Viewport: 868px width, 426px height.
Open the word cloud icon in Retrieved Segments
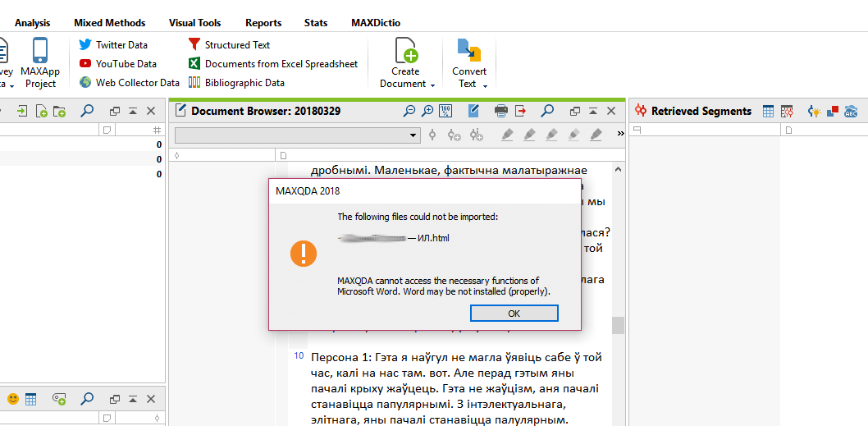click(x=851, y=111)
